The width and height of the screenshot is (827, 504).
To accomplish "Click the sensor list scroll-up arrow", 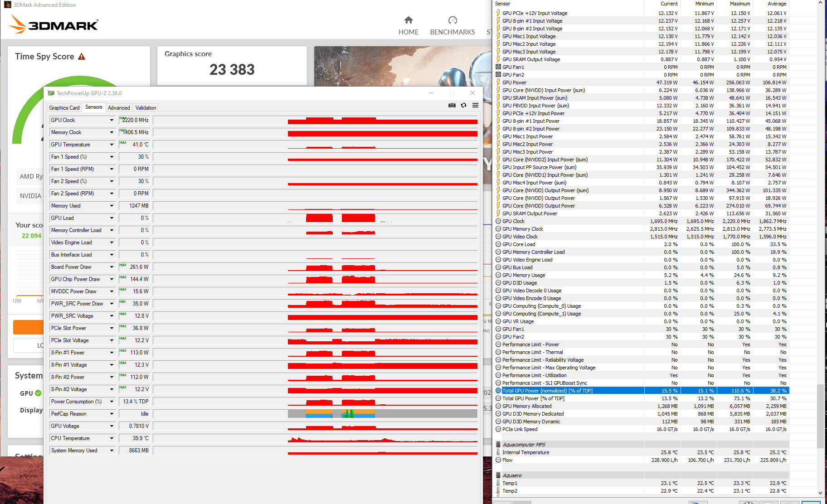I will (820, 3).
